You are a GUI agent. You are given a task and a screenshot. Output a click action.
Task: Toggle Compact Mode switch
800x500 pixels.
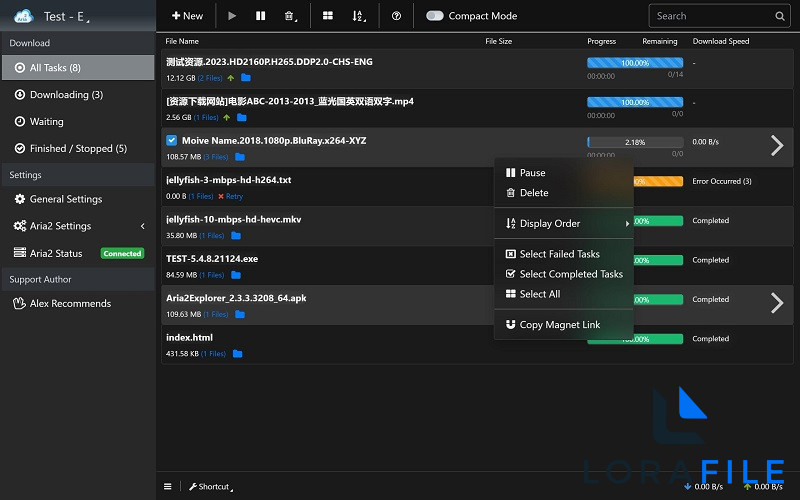point(435,16)
